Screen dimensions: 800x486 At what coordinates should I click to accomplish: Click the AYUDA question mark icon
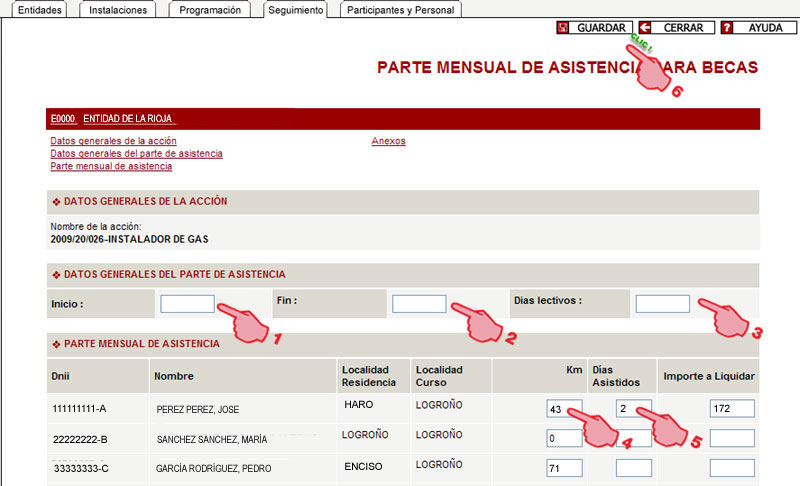[x=727, y=28]
